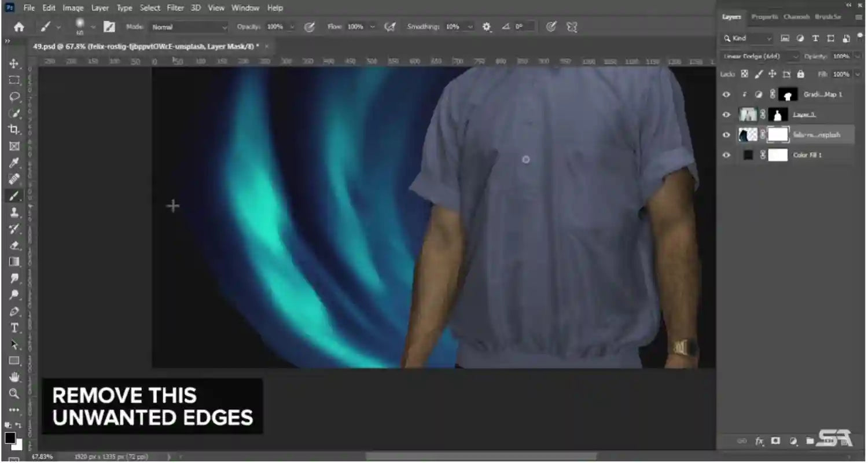The image size is (868, 463).
Task: Switch to the Channels tab
Action: point(796,17)
